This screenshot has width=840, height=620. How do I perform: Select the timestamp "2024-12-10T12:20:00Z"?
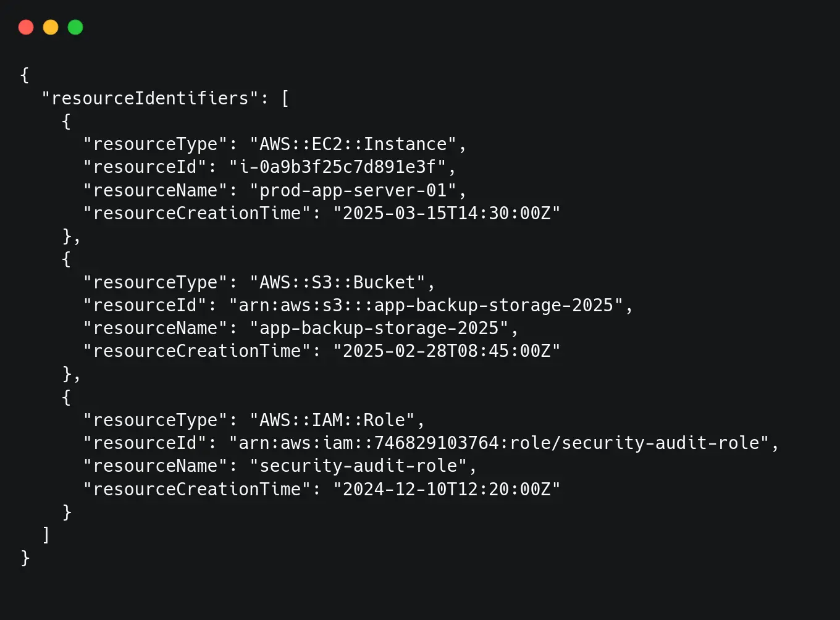pyautogui.click(x=447, y=489)
